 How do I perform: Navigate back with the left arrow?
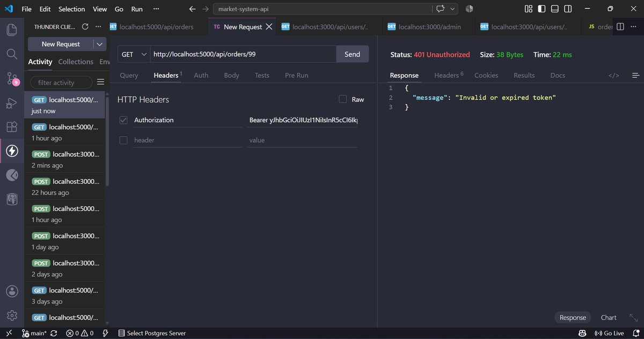pyautogui.click(x=193, y=9)
